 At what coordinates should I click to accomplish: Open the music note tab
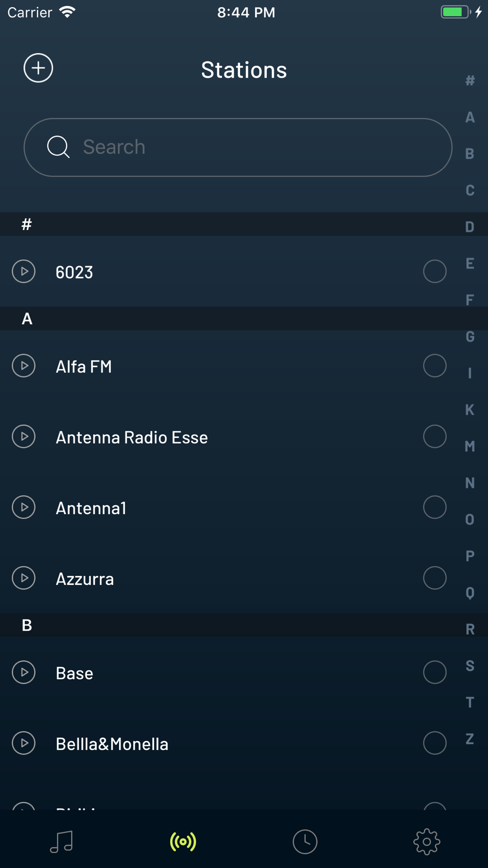coord(61,842)
